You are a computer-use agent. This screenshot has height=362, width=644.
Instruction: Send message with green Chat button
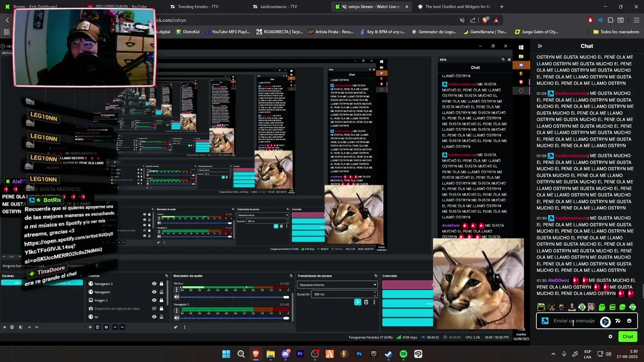(627, 336)
